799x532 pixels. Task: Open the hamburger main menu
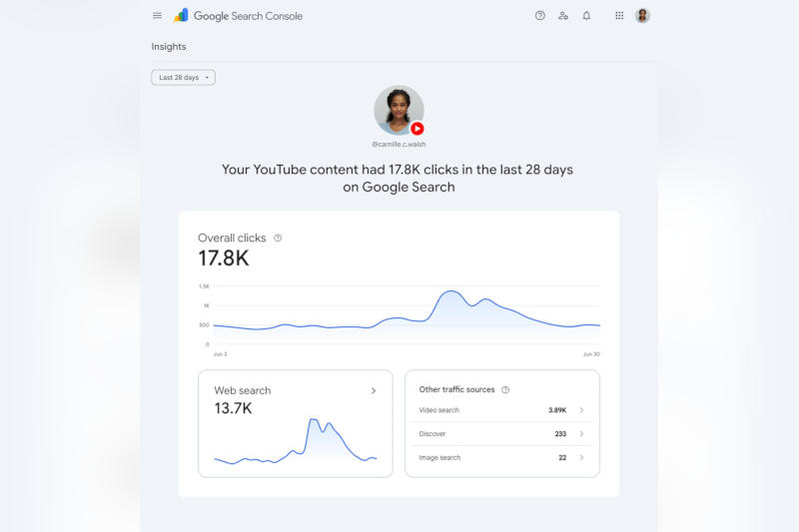[x=157, y=16]
